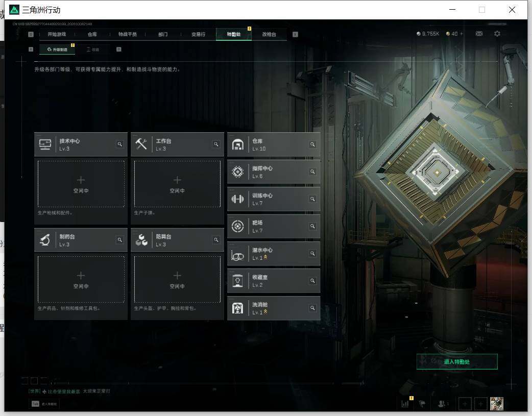
Task: Click the 收藏室 magnifier icon
Action: coord(312,281)
